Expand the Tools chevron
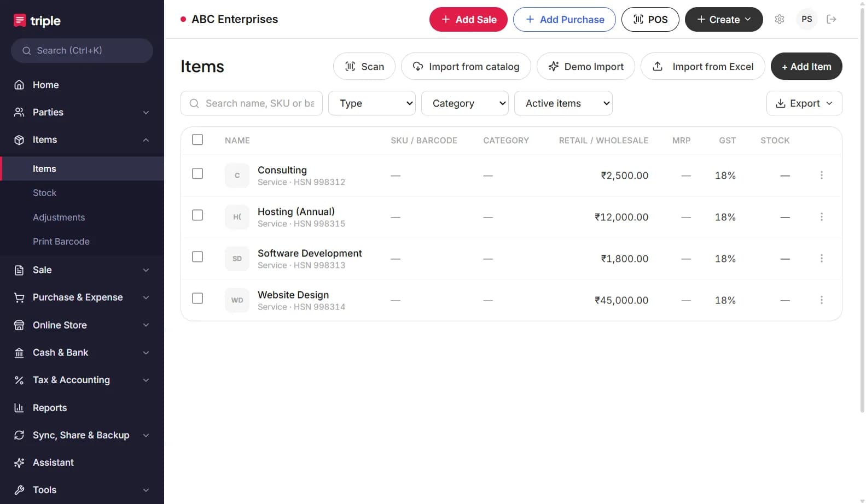 pyautogui.click(x=146, y=490)
